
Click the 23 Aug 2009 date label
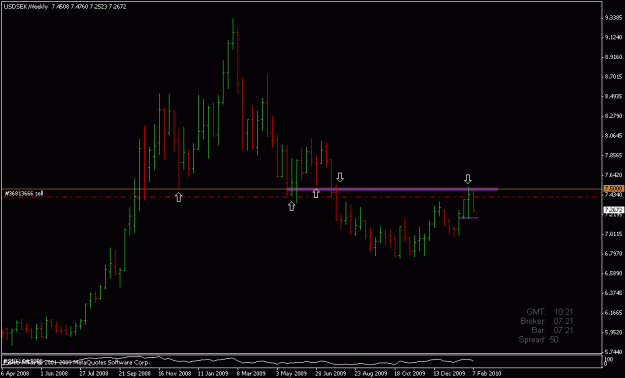[370, 374]
